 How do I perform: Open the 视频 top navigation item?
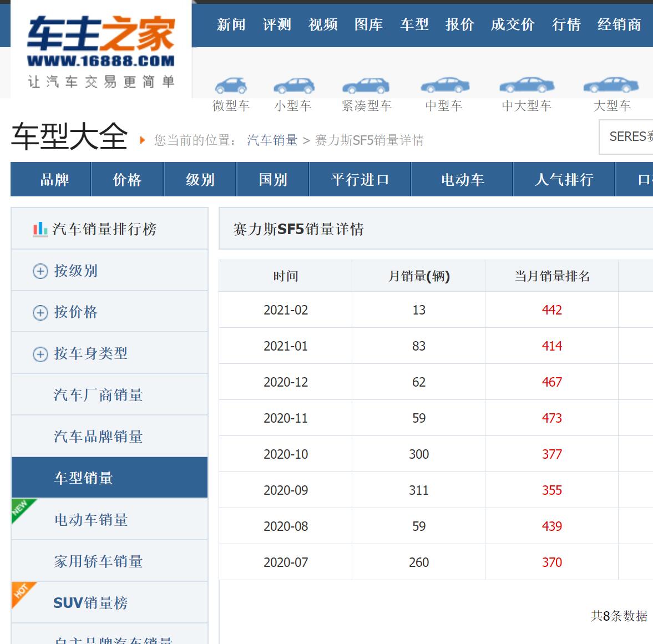click(x=323, y=24)
